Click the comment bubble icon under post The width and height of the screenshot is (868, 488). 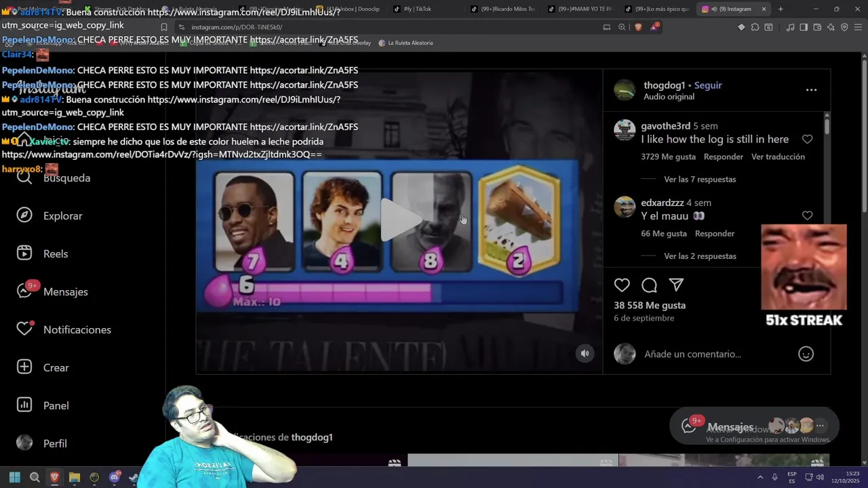pyautogui.click(x=649, y=285)
